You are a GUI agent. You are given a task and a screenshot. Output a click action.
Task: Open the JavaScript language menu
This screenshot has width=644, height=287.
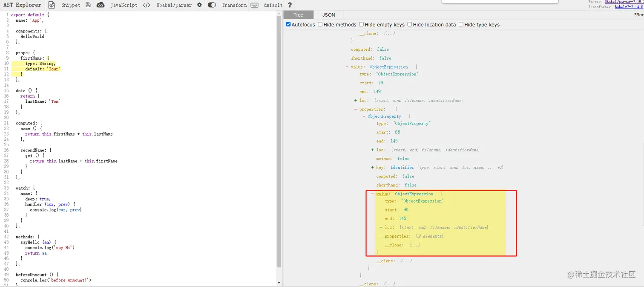point(124,5)
